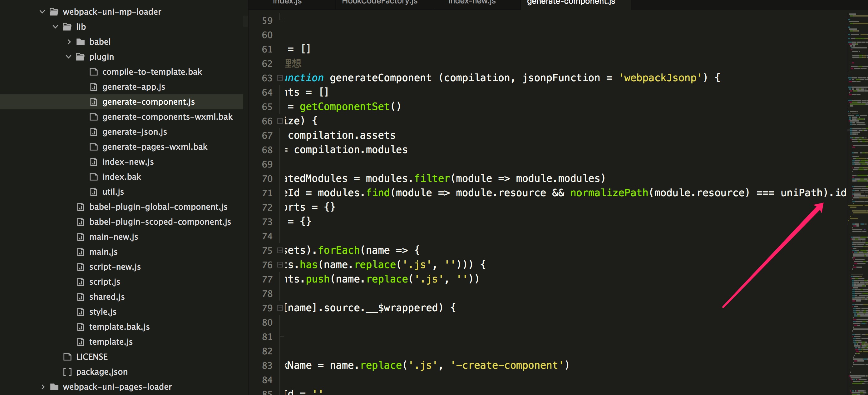868x395 pixels.
Task: Fold code block at line 66
Action: 280,121
